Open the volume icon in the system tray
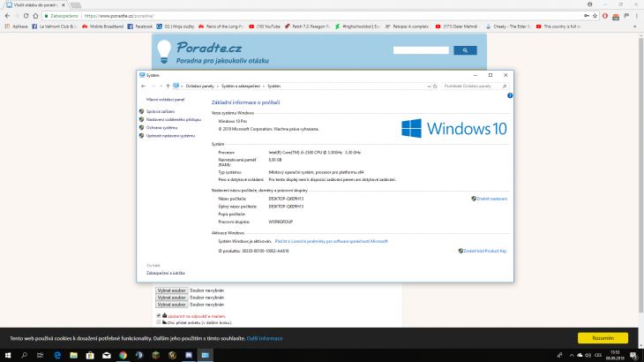The height and width of the screenshot is (362, 644). click(588, 355)
